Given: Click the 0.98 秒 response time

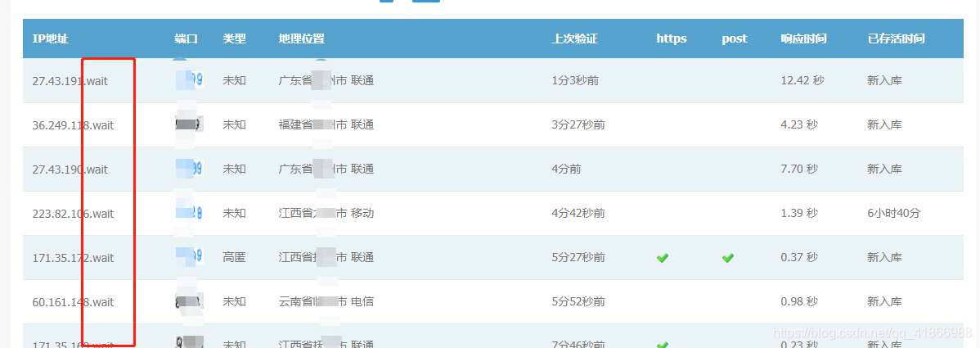Looking at the screenshot, I should pos(799,301).
